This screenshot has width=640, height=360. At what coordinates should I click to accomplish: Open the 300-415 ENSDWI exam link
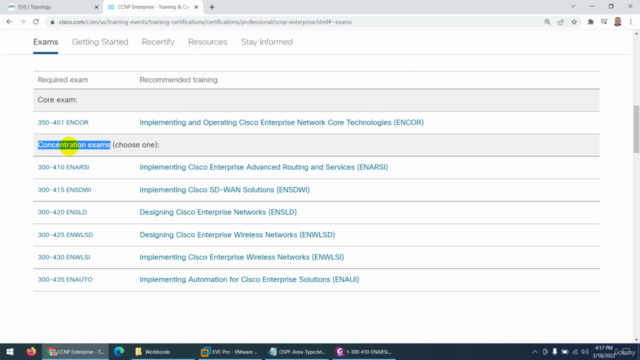[64, 190]
